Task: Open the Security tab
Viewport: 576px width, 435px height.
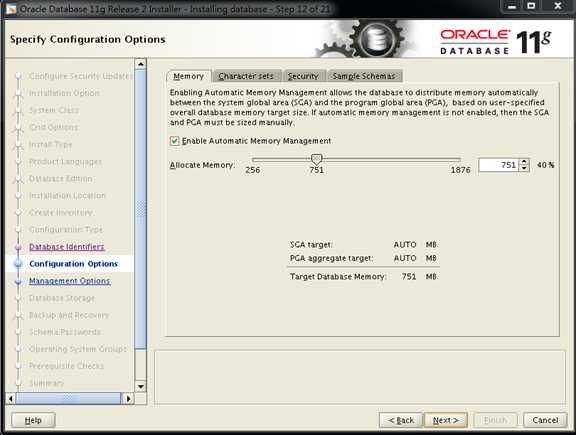Action: 303,76
